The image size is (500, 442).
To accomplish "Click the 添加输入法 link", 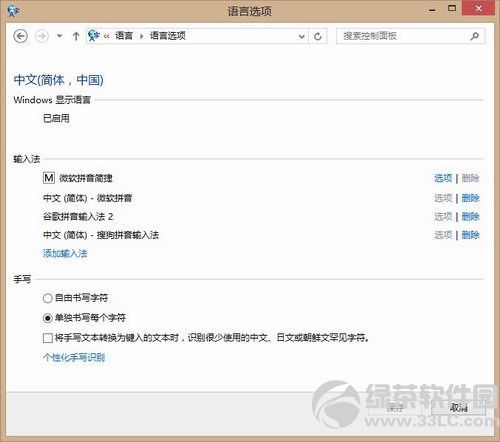I will click(65, 253).
